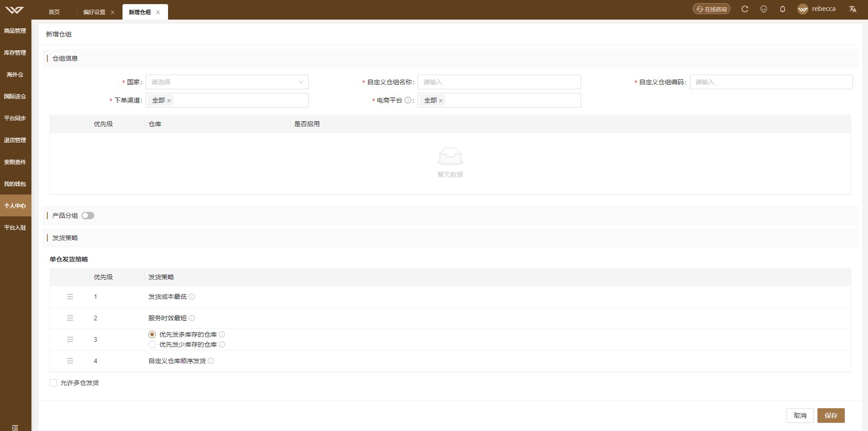The height and width of the screenshot is (431, 868).
Task: Click the rebecca user avatar
Action: [803, 9]
